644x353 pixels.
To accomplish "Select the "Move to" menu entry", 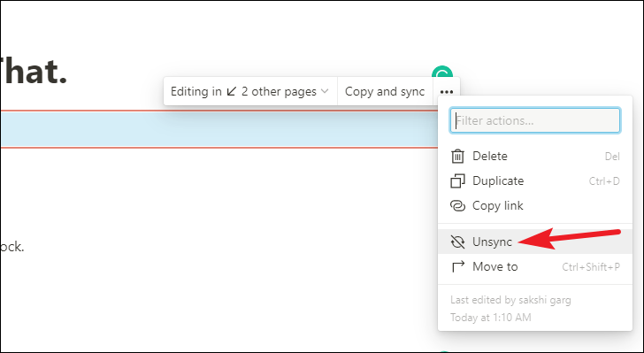I will pos(535,266).
